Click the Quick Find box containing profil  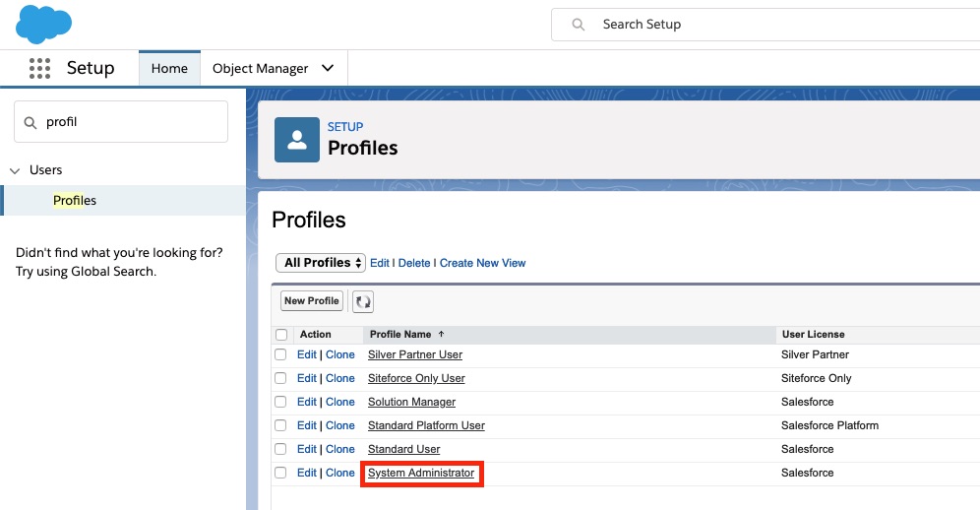tap(121, 122)
